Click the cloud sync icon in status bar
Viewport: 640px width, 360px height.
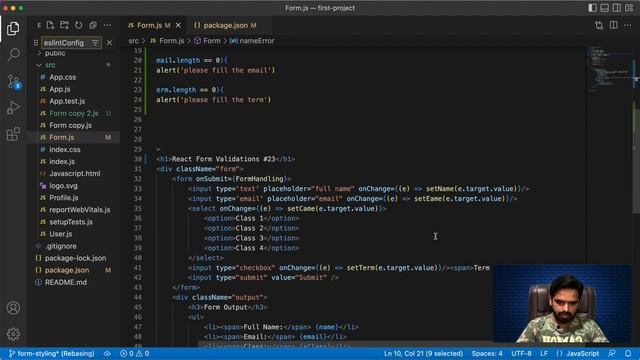[x=107, y=353]
